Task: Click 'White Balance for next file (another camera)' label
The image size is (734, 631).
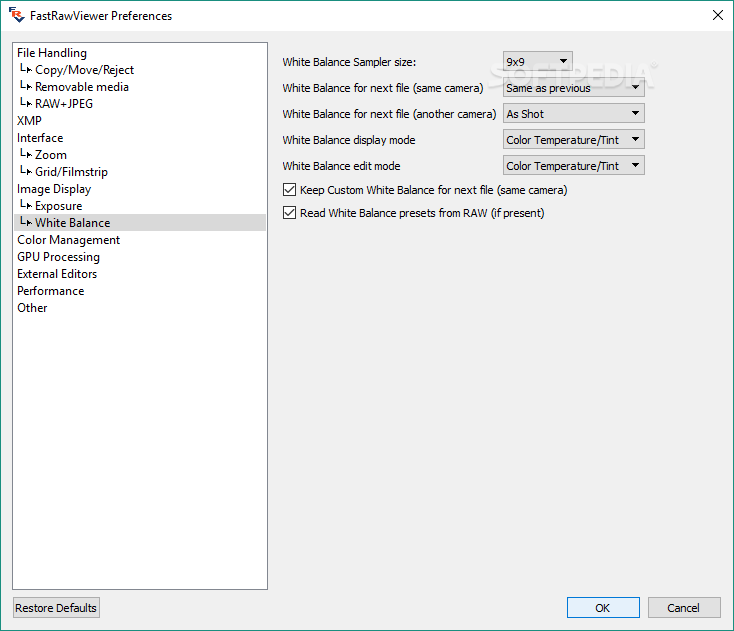Action: click(389, 114)
